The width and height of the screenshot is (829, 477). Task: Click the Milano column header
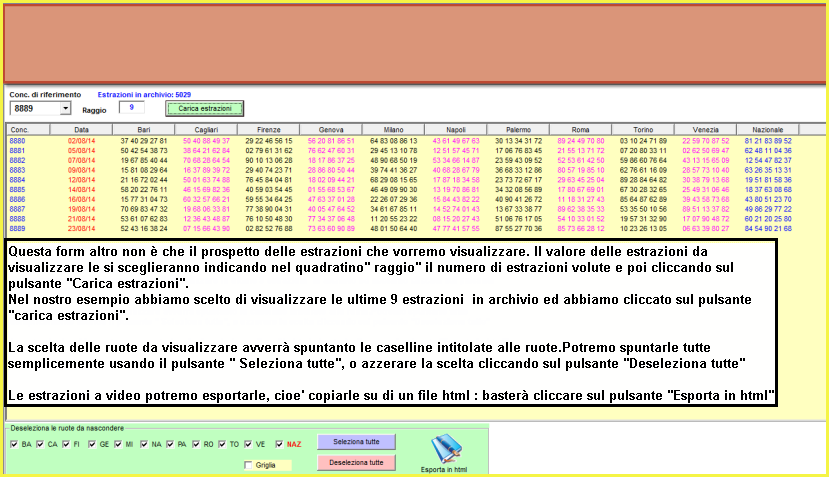tap(393, 130)
